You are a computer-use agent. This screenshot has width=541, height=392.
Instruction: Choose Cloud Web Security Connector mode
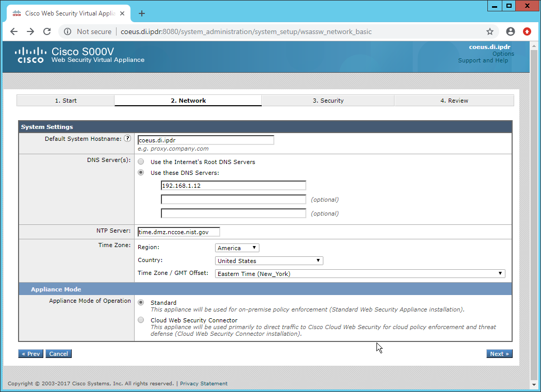click(141, 320)
